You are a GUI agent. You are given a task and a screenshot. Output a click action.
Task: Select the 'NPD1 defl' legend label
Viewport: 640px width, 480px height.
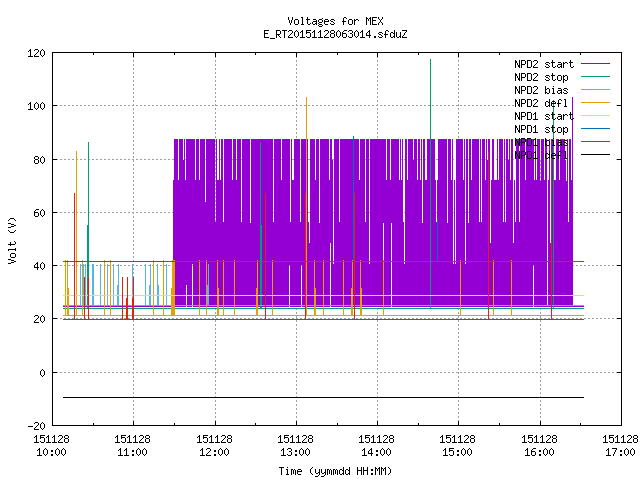coord(541,155)
